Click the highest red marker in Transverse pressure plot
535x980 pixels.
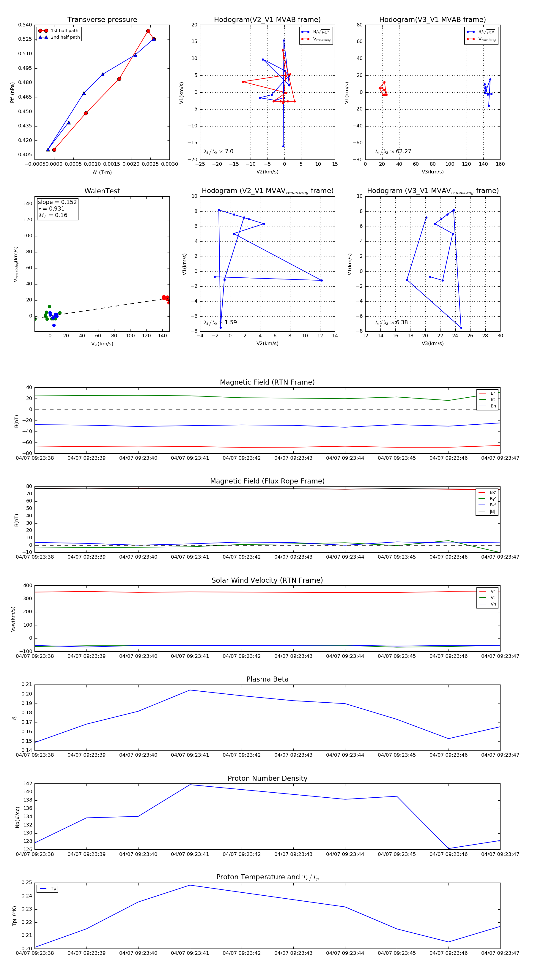[x=148, y=31]
